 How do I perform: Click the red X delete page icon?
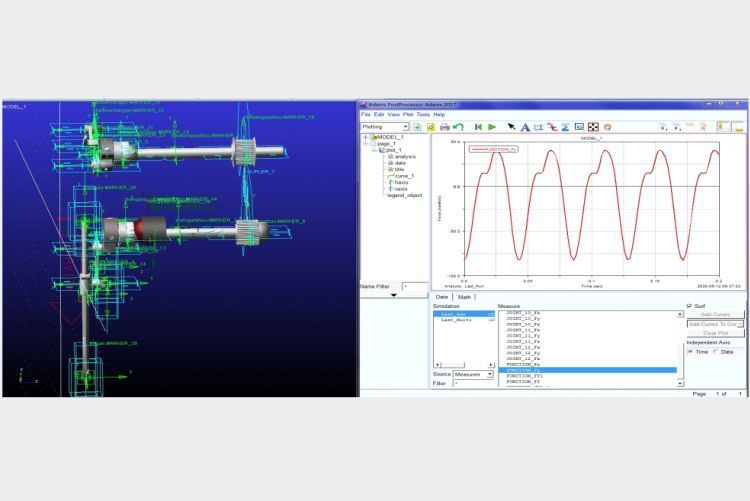click(703, 127)
